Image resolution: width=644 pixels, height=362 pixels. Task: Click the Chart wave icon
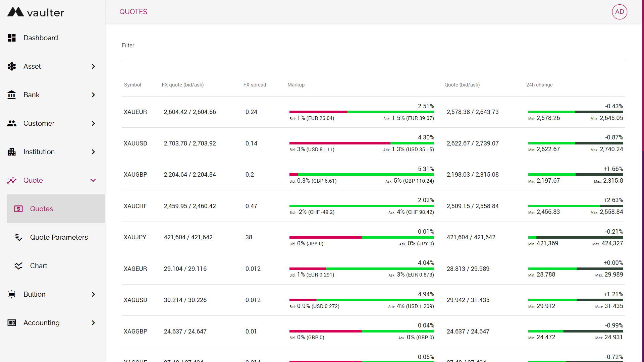click(x=18, y=266)
